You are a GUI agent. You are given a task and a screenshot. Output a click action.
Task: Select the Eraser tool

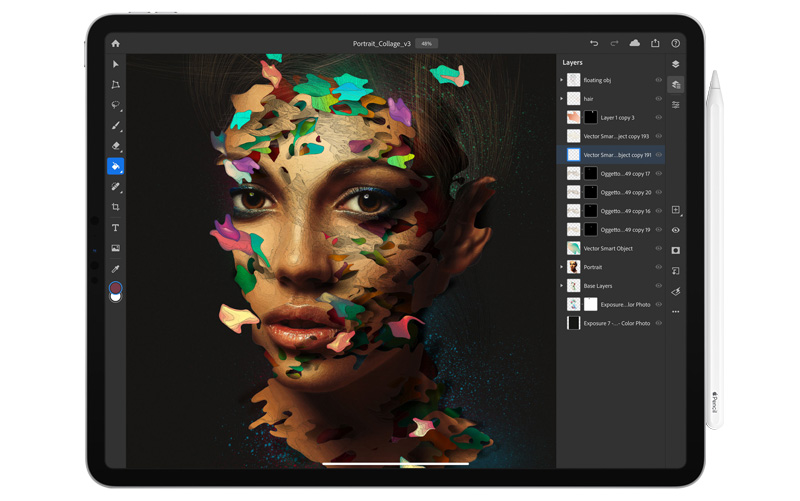click(x=115, y=146)
